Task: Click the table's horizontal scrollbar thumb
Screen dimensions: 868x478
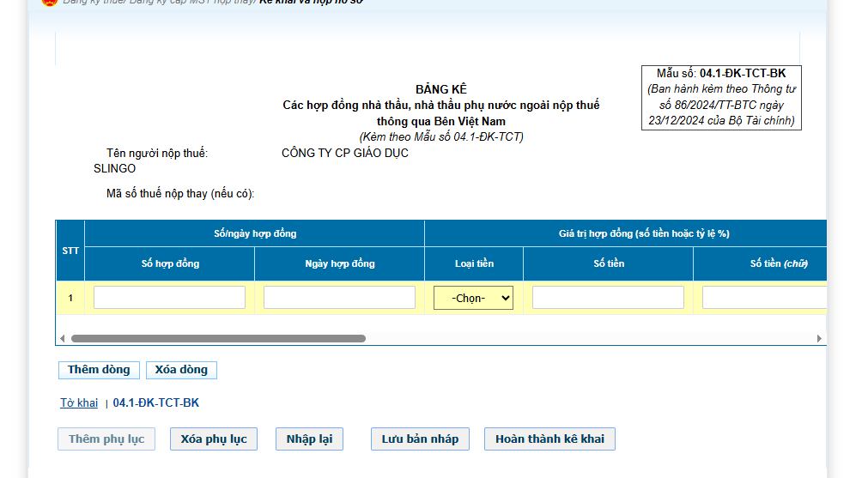Action: pyautogui.click(x=218, y=339)
